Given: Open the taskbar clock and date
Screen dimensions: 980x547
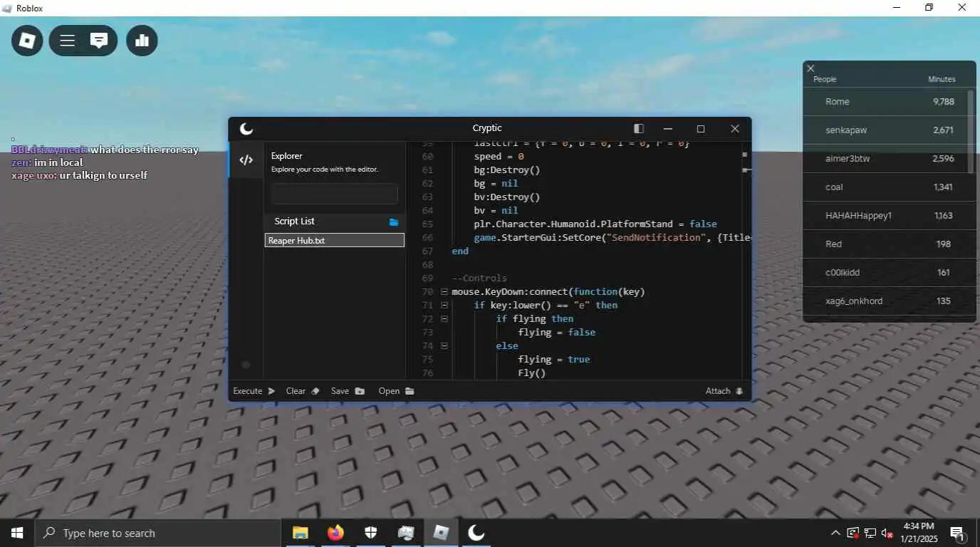Looking at the screenshot, I should [x=919, y=533].
